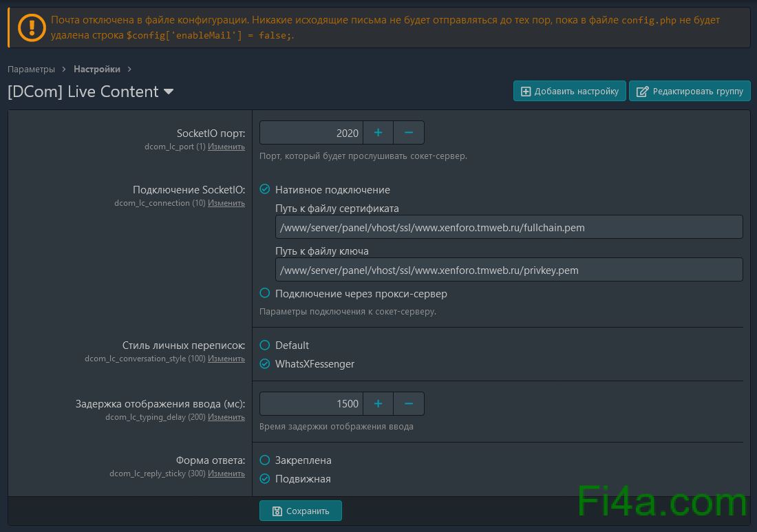Screen dimensions: 757x532
Task: Set the reply form to Закреплена
Action: 265,460
